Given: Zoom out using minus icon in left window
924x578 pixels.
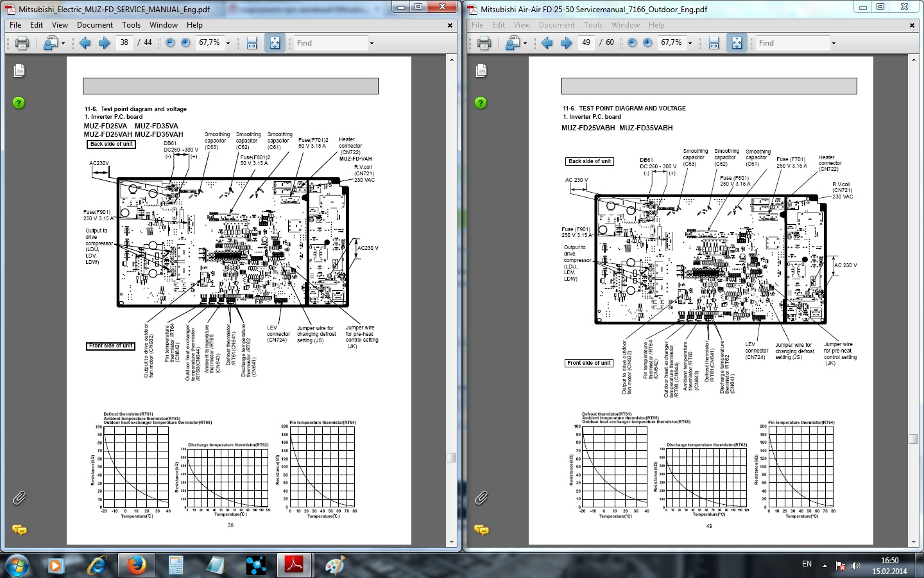Looking at the screenshot, I should pyautogui.click(x=170, y=43).
